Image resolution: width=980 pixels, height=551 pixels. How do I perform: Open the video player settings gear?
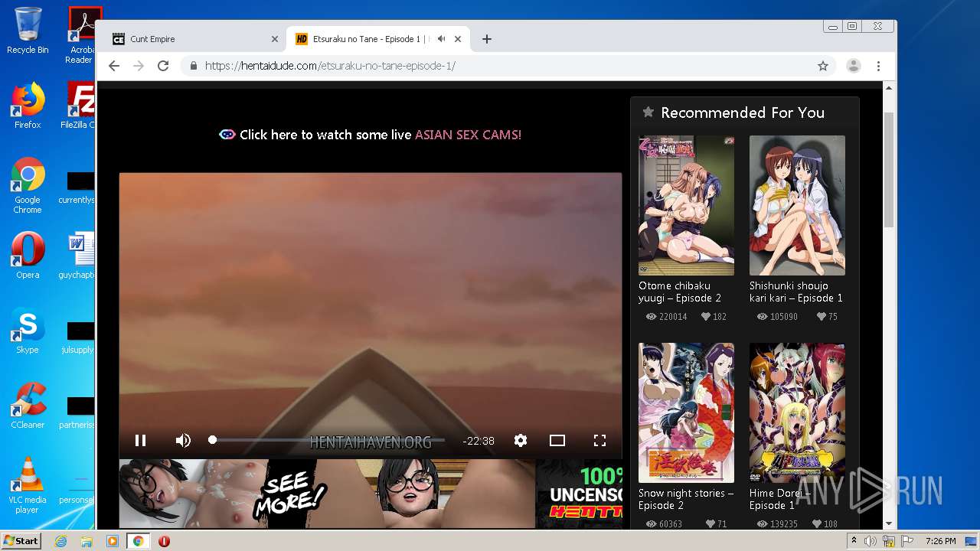point(521,440)
